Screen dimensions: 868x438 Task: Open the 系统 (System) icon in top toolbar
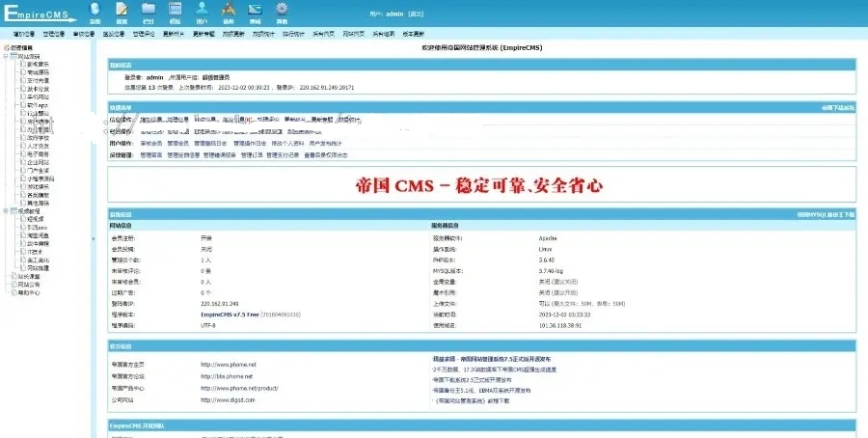(95, 12)
